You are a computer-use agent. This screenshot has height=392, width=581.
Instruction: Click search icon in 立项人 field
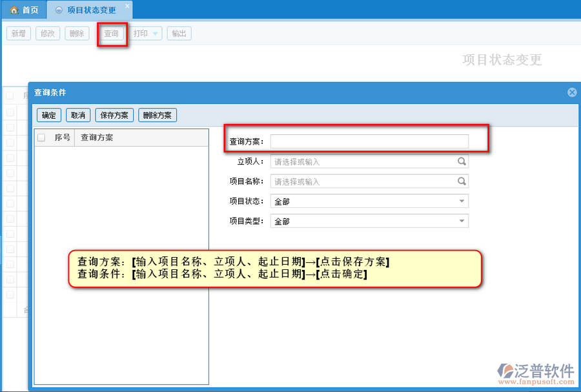coord(462,161)
